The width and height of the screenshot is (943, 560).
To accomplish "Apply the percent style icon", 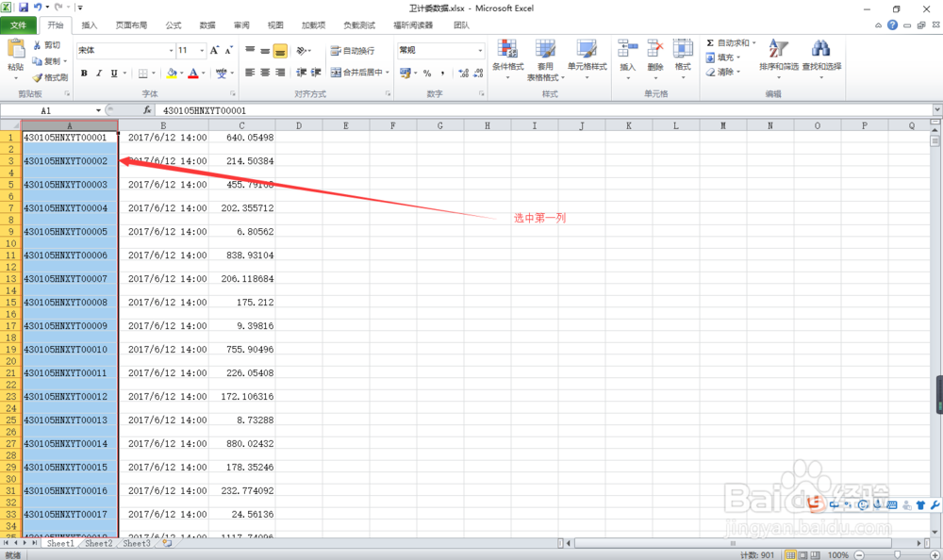I will pyautogui.click(x=427, y=73).
